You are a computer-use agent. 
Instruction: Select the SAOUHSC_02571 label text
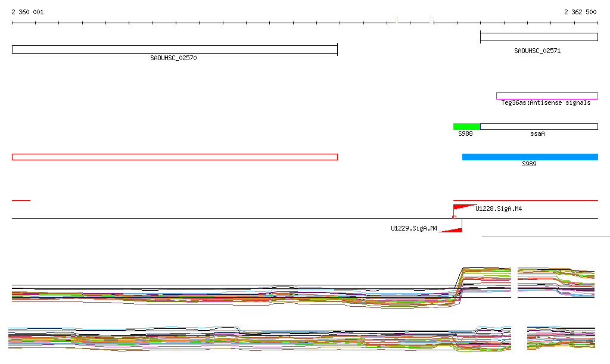click(537, 51)
